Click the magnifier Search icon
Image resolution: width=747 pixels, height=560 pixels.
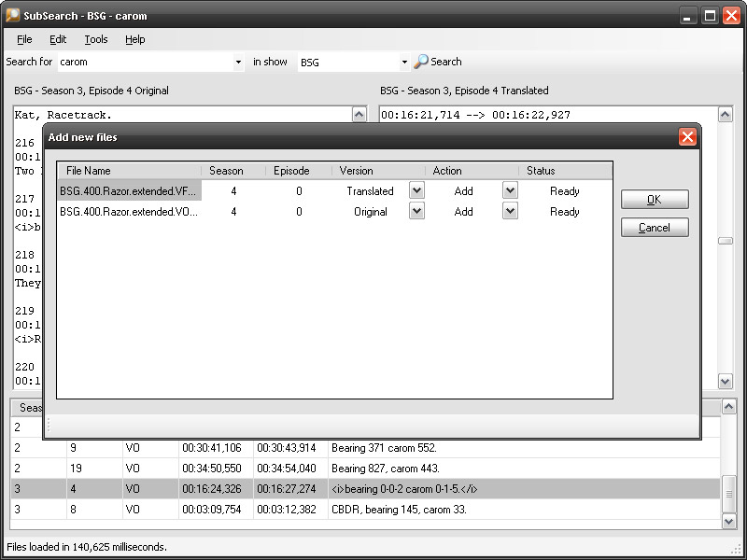pyautogui.click(x=421, y=62)
